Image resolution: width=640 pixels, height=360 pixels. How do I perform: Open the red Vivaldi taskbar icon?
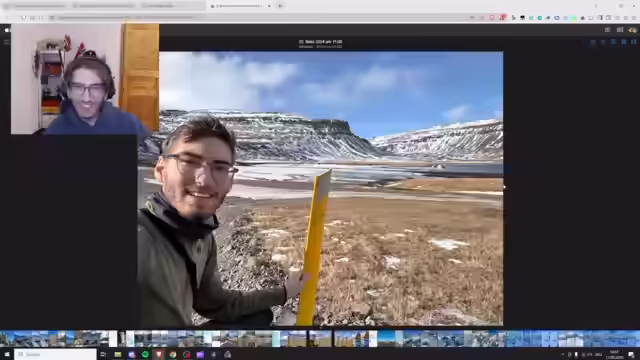[159, 355]
